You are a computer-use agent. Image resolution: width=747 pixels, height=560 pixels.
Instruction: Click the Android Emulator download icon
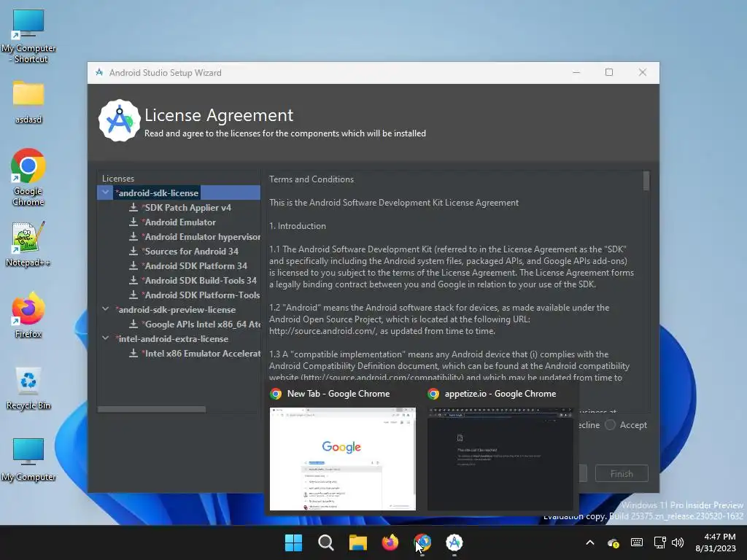(133, 222)
